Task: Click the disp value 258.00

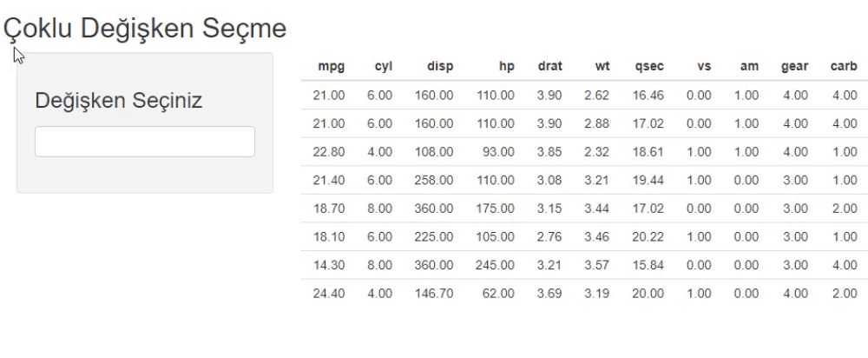Action: point(434,180)
